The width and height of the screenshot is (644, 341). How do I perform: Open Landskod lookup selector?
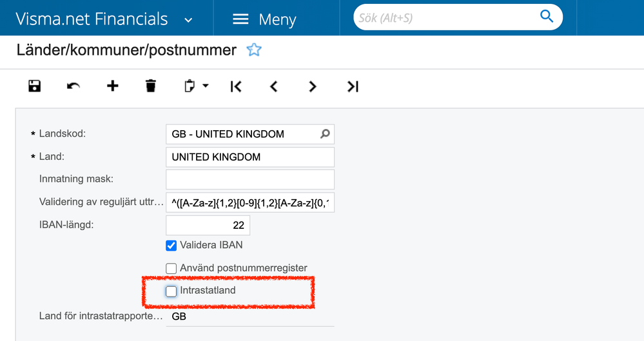click(x=325, y=134)
